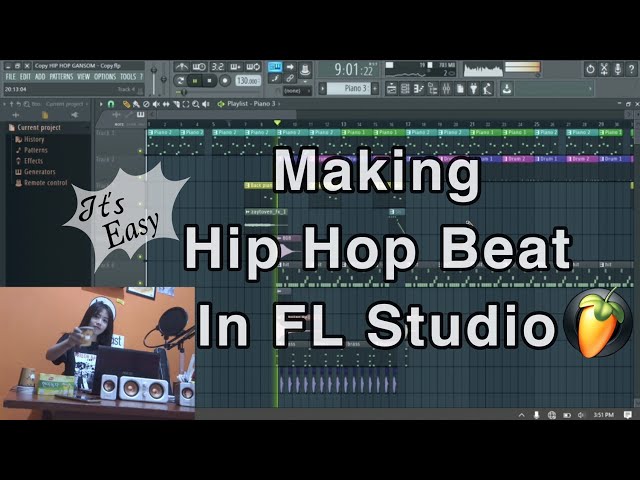Adjust the master volume slider

pos(154,70)
